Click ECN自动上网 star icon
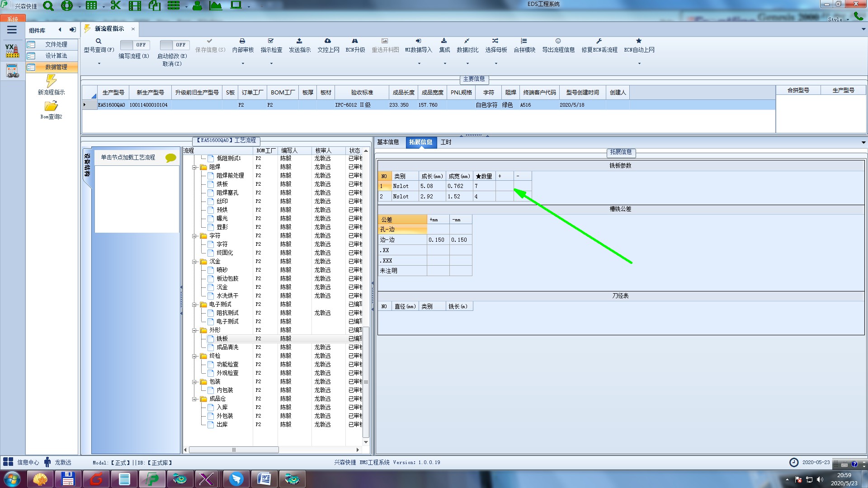The image size is (868, 488). (x=639, y=41)
